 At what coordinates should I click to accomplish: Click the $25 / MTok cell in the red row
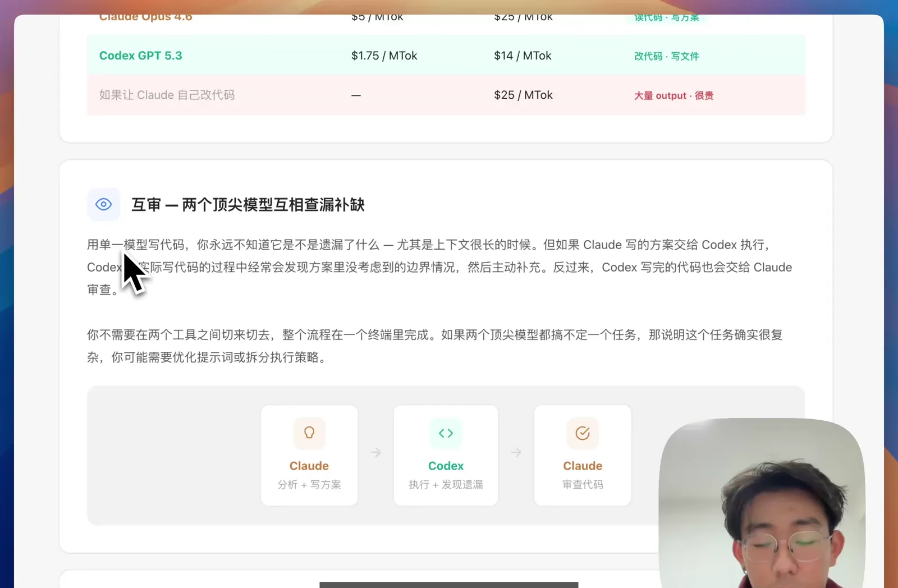523,95
